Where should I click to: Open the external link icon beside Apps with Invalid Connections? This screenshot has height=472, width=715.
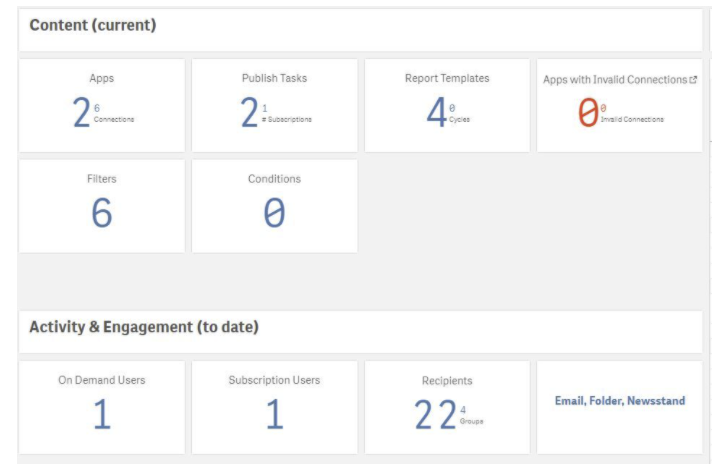(693, 80)
